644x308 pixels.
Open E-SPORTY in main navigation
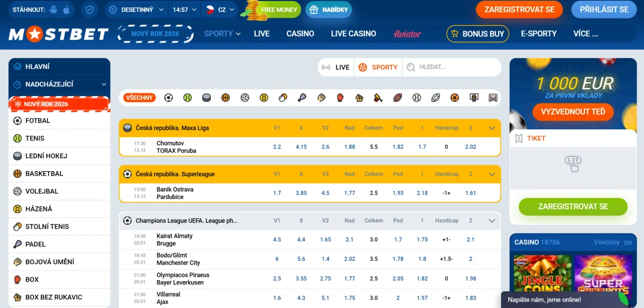click(x=539, y=33)
